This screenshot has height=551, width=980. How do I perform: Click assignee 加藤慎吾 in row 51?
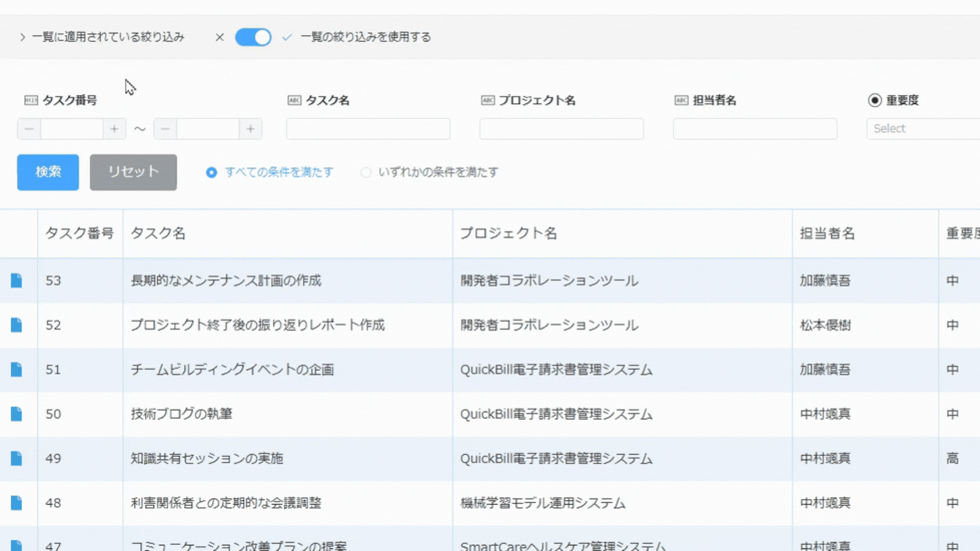point(825,369)
